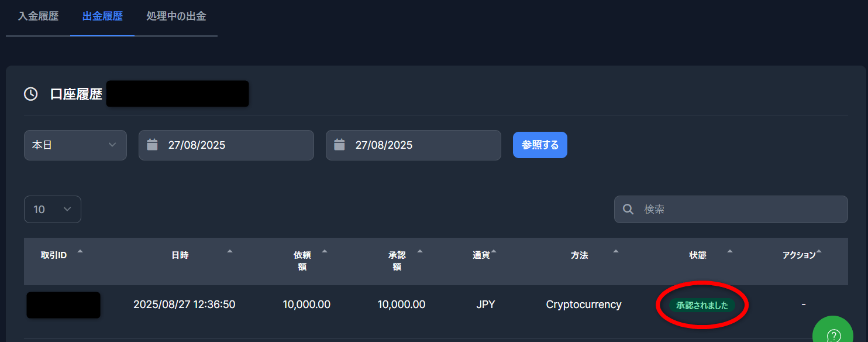The height and width of the screenshot is (342, 868).
Task: Sort by 状態 column arrow
Action: coord(729,251)
